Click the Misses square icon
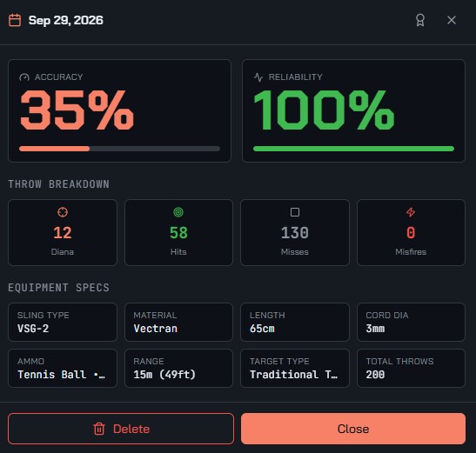Image resolution: width=476 pixels, height=453 pixels. coord(295,212)
